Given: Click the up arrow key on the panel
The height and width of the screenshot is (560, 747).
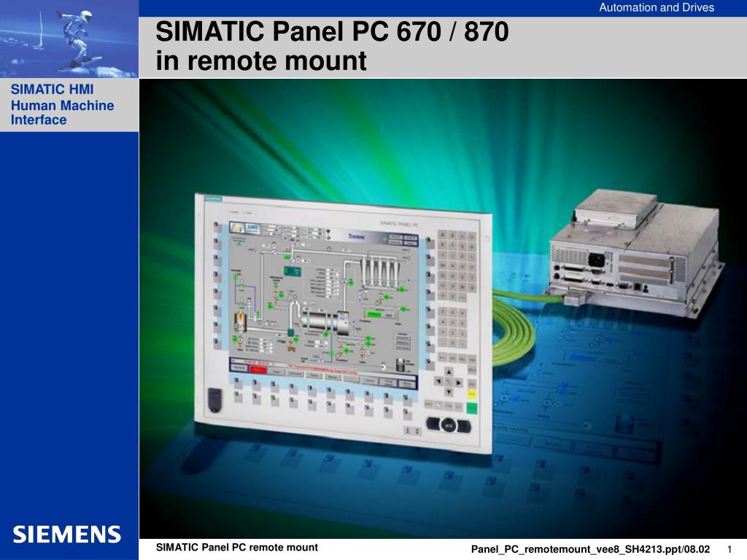Looking at the screenshot, I should [x=449, y=371].
